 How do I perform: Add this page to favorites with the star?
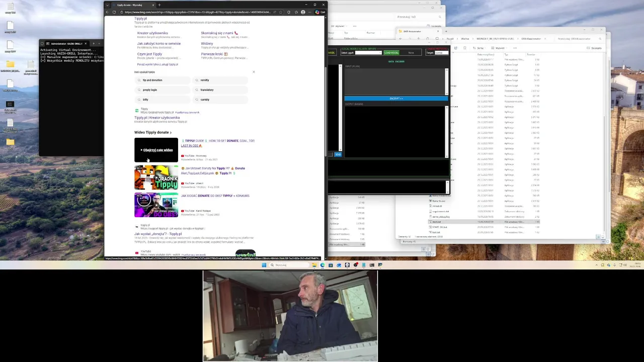281,12
